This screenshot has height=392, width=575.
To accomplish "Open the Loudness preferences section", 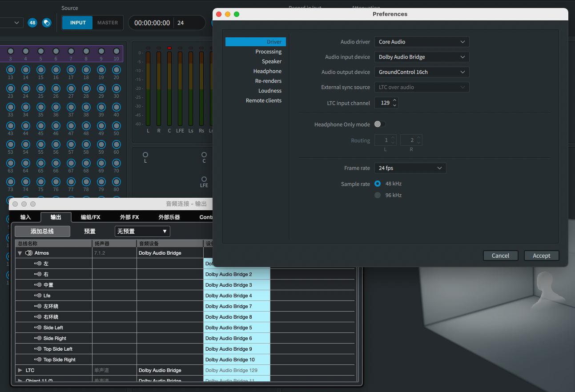I will click(x=269, y=91).
